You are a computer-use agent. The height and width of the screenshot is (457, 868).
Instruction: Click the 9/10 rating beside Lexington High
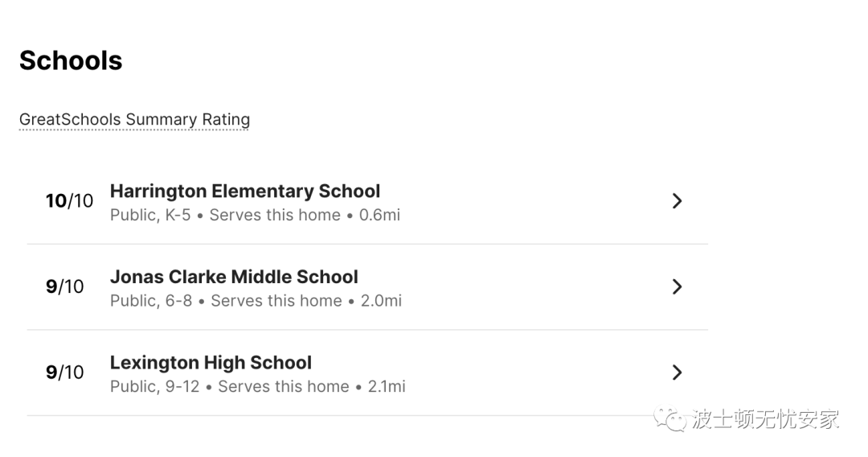click(x=65, y=373)
